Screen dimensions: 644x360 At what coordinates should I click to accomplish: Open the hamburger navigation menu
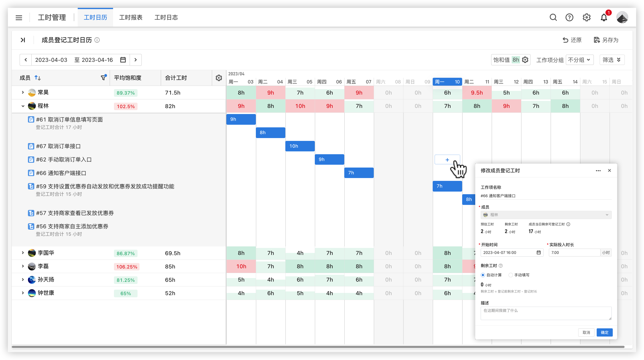point(19,17)
